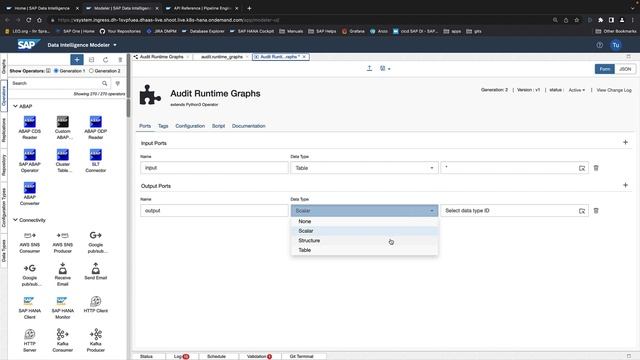Open the View Change Log link
Image resolution: width=640 pixels, height=360 pixels.
point(614,90)
